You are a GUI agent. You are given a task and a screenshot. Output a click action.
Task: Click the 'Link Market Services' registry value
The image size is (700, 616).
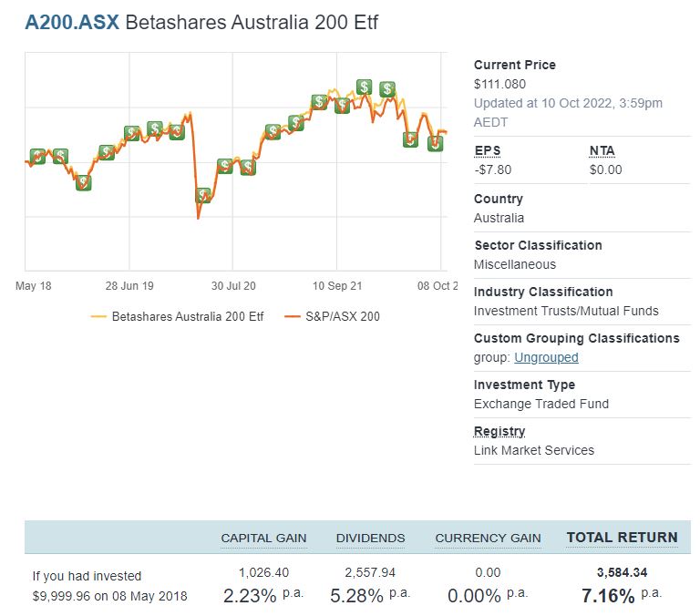click(534, 450)
